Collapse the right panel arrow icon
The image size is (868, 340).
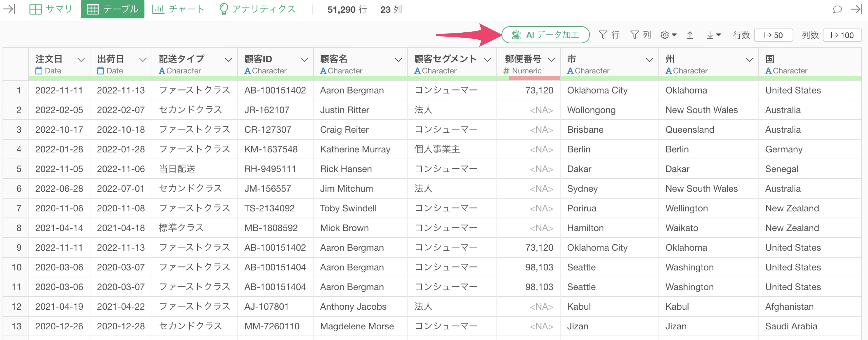pos(856,9)
